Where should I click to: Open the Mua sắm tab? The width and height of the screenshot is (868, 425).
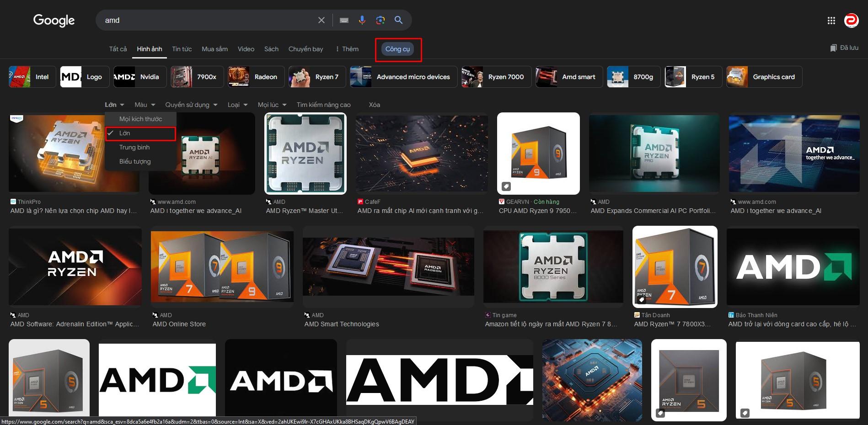pos(215,49)
